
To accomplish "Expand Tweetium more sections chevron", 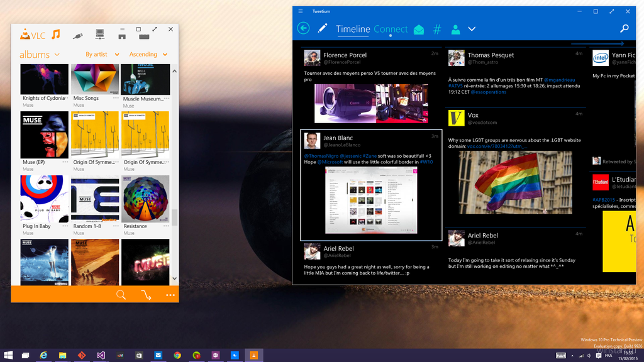I will coord(472,29).
